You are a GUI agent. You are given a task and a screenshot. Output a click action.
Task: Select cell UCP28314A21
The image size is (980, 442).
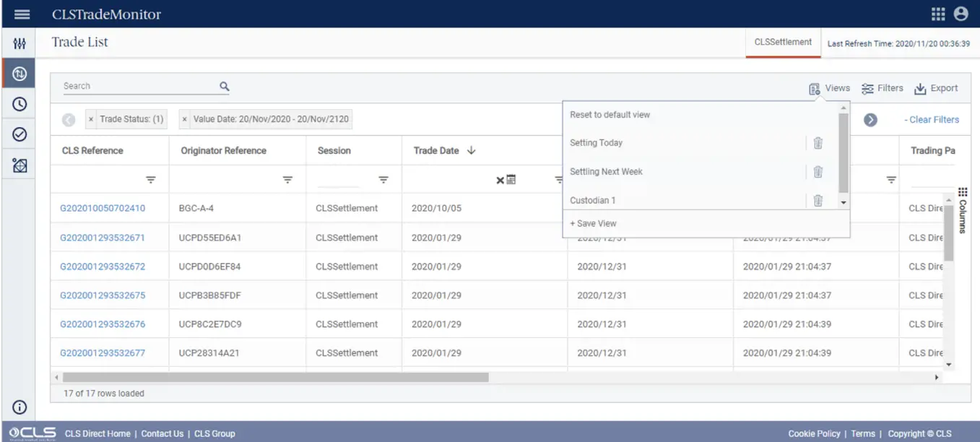tap(209, 353)
